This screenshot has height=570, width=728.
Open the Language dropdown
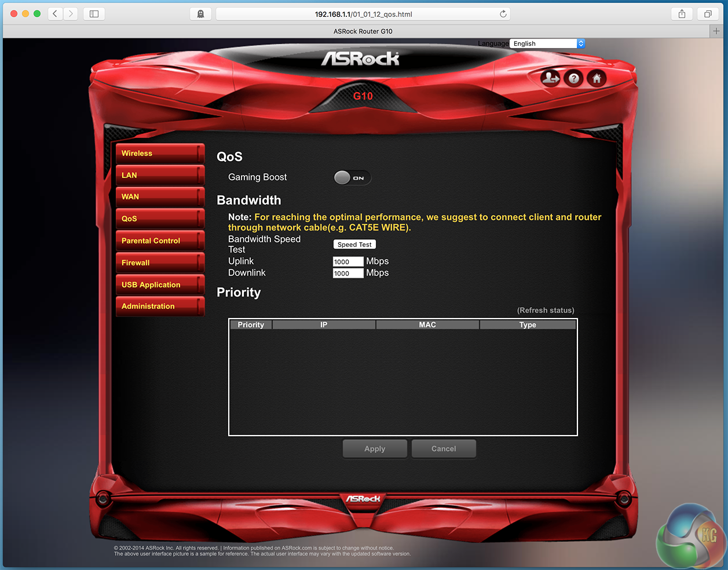point(547,43)
